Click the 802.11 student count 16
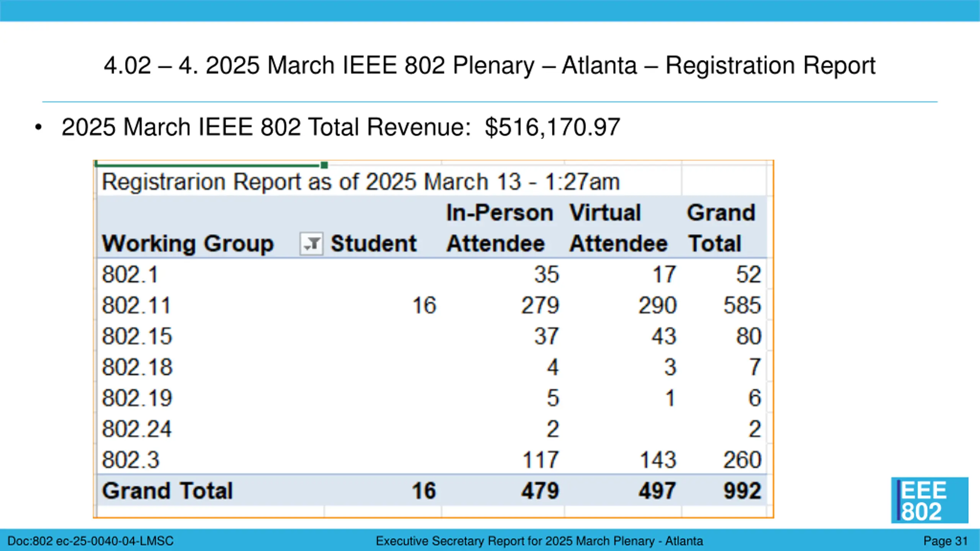The height and width of the screenshot is (551, 980). [424, 305]
